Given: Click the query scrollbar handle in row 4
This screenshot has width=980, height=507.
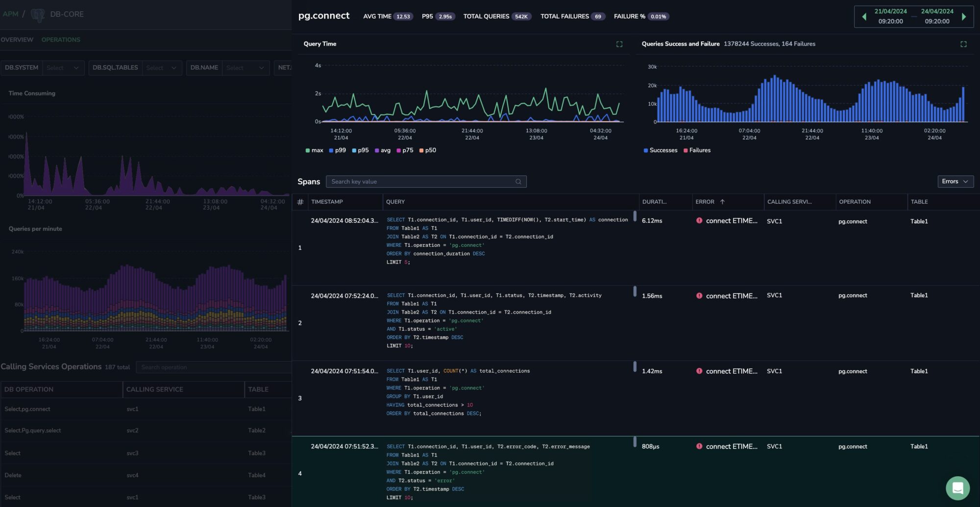Looking at the screenshot, I should tap(635, 442).
